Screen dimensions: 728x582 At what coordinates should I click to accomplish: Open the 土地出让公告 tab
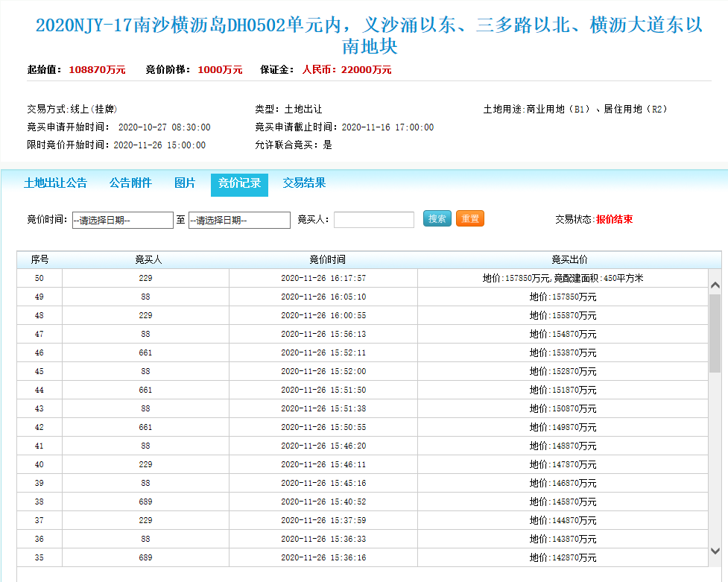pos(55,183)
